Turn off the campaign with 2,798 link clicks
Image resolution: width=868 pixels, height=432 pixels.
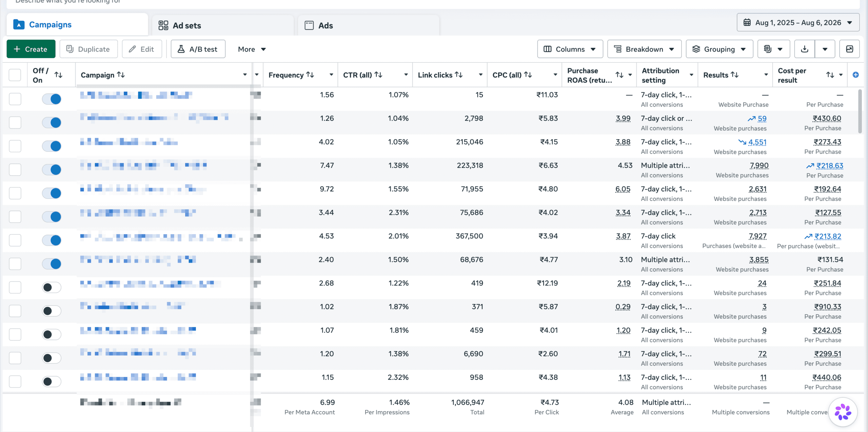pyautogui.click(x=52, y=123)
